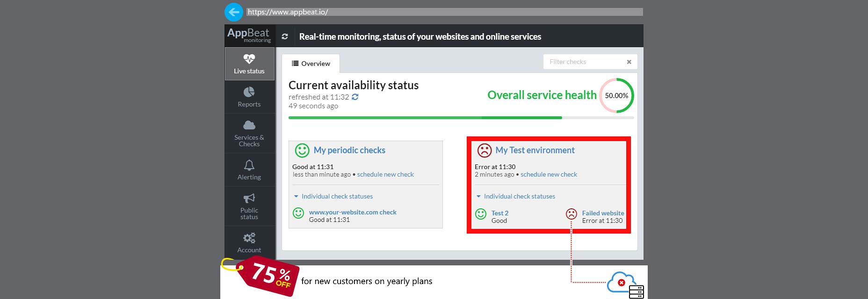
Task: Open Alerting bell section
Action: 249,170
